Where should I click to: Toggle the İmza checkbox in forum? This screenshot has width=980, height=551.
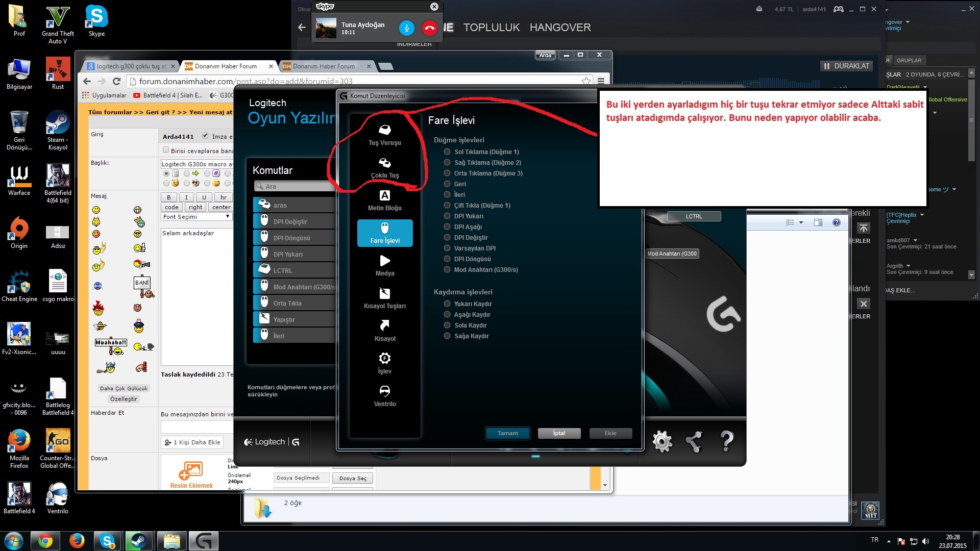tap(205, 136)
